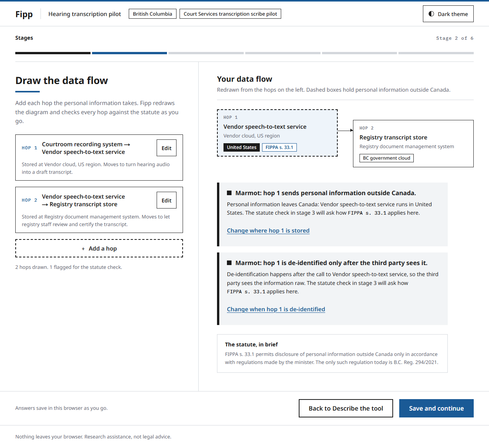489x448 pixels.
Task: Click the square marker beside de-identified warning
Action: (229, 263)
